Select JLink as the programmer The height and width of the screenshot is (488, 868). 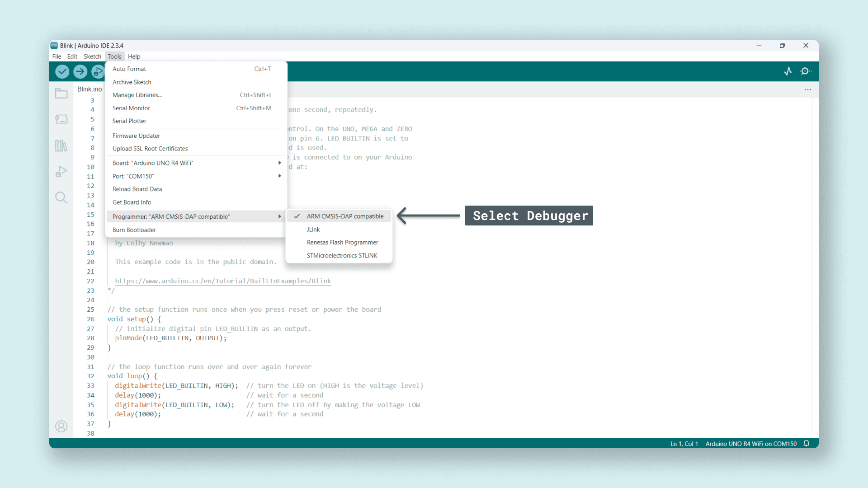coord(313,229)
